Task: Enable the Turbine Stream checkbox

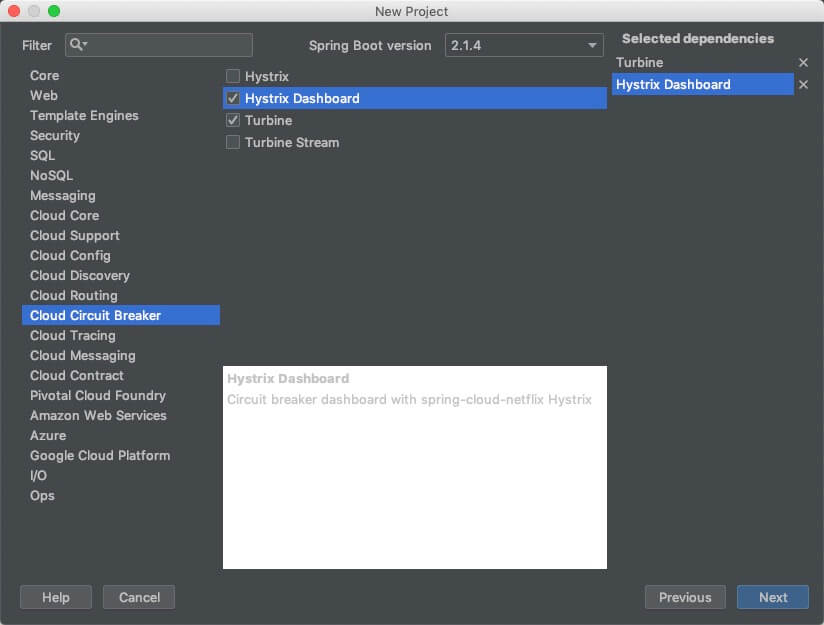Action: (233, 142)
